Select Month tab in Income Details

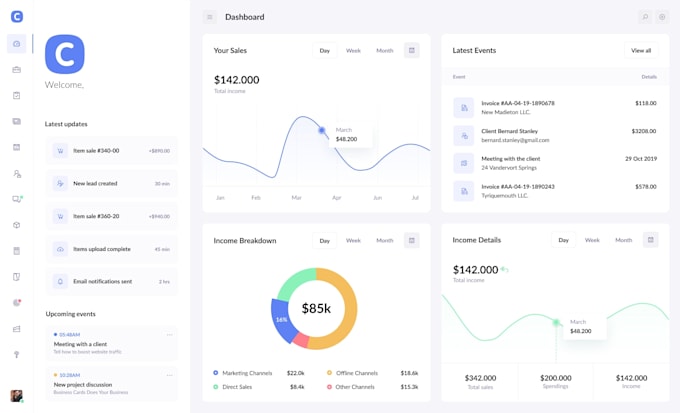(x=624, y=240)
